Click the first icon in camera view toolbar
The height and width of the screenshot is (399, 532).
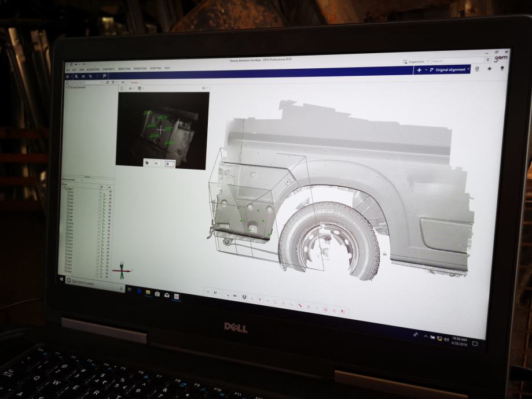pyautogui.click(x=122, y=88)
